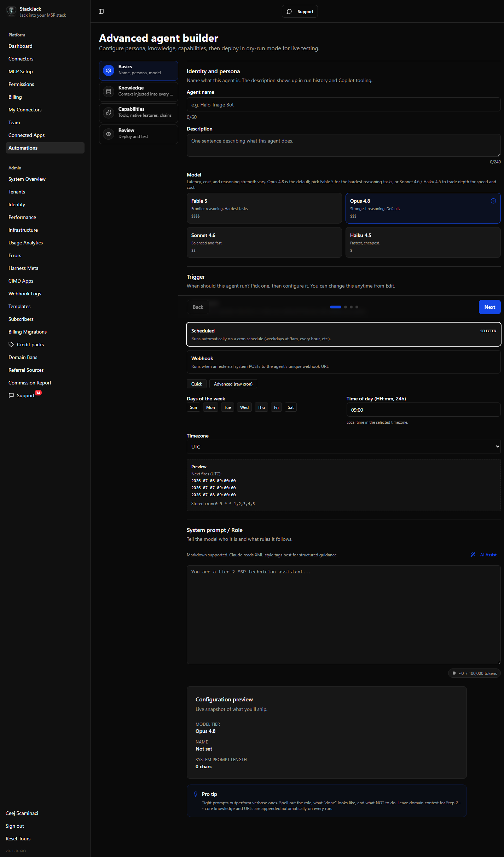The image size is (504, 857).
Task: Open the Basics builder step
Action: (x=139, y=70)
